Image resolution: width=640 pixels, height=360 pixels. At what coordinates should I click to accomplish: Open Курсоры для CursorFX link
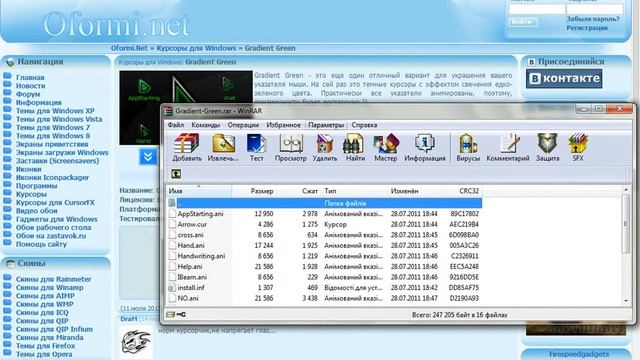click(x=55, y=202)
